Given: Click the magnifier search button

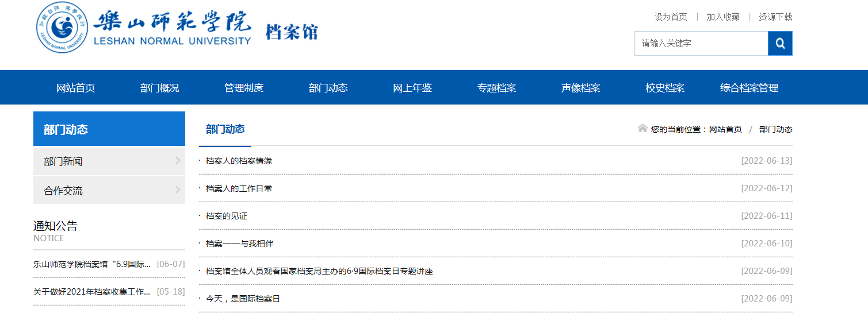Looking at the screenshot, I should pos(780,43).
